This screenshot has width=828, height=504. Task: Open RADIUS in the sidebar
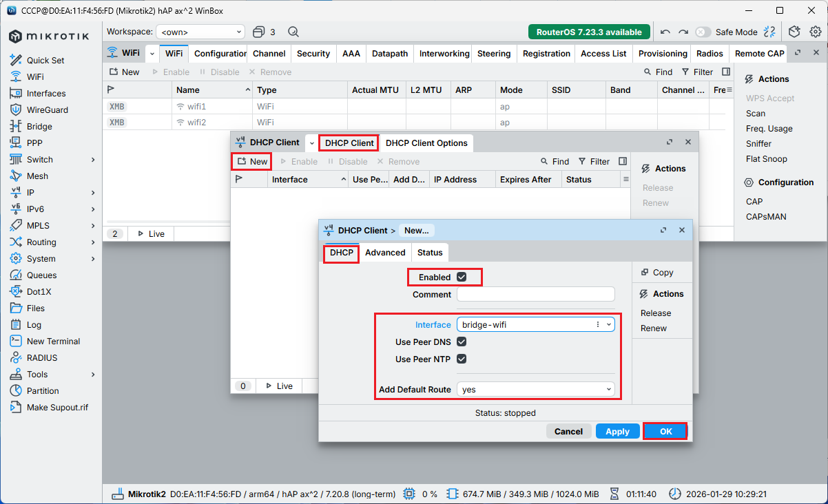pos(42,357)
